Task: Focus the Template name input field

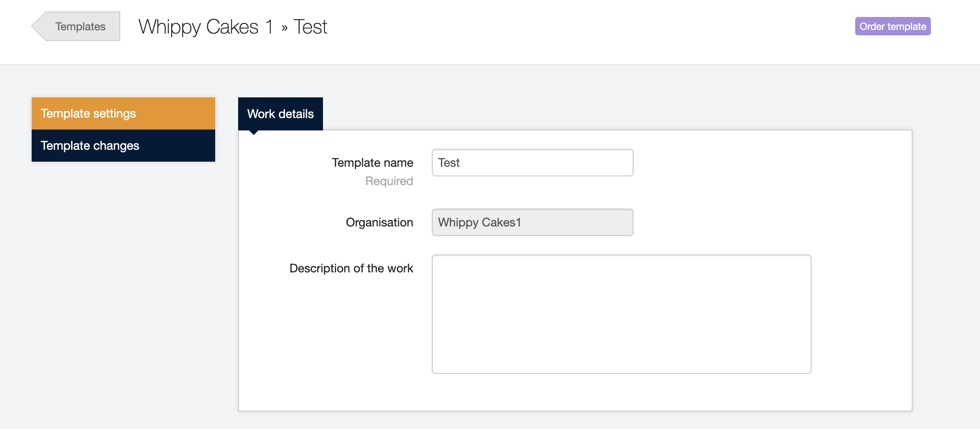Action: pyautogui.click(x=532, y=163)
